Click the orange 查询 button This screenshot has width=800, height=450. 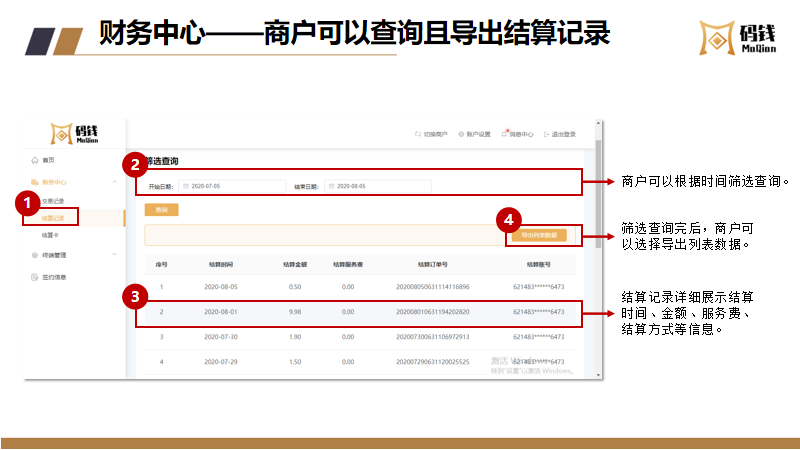pyautogui.click(x=161, y=210)
